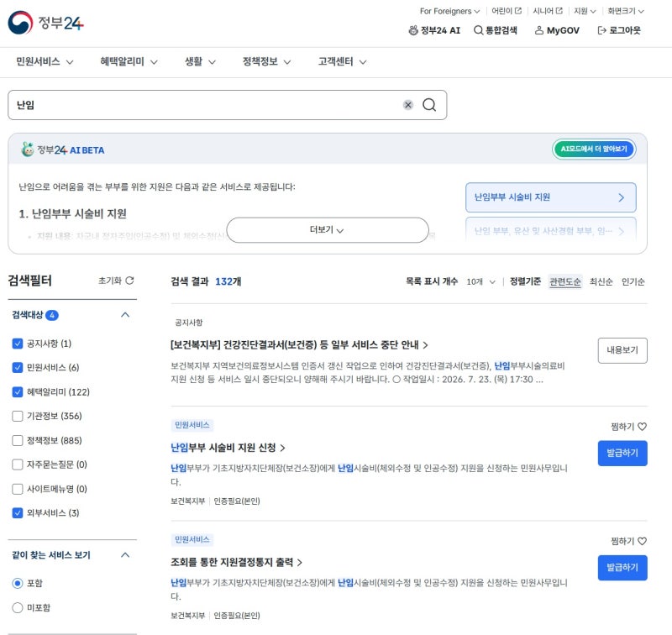The image size is (672, 635).
Task: Expand the 생활 navigation menu
Action: click(x=200, y=61)
